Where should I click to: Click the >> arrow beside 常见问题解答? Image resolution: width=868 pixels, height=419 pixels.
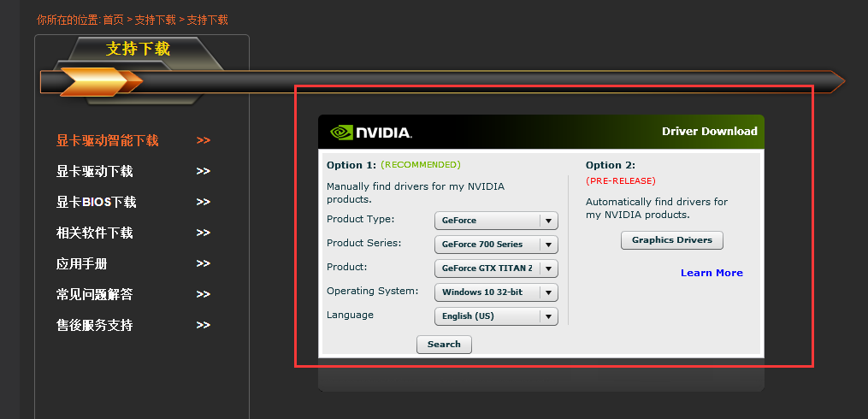(204, 294)
